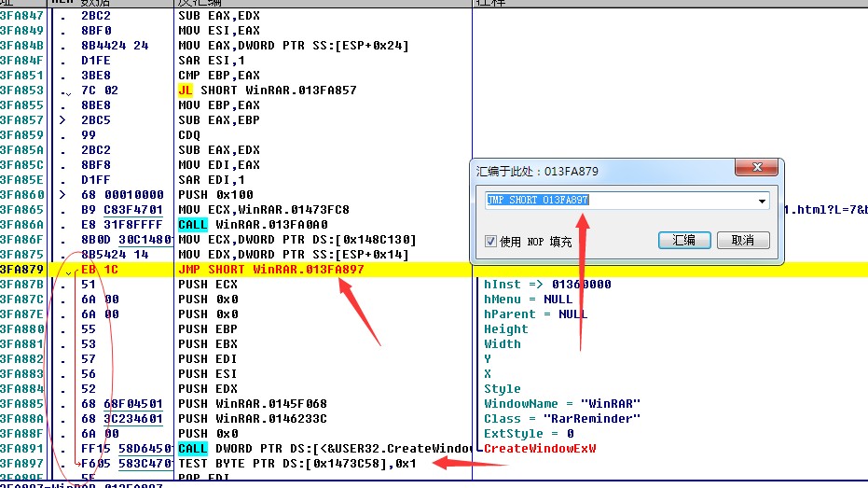Select the JL SHORT WinRAR.013FA857 instruction

coord(268,90)
